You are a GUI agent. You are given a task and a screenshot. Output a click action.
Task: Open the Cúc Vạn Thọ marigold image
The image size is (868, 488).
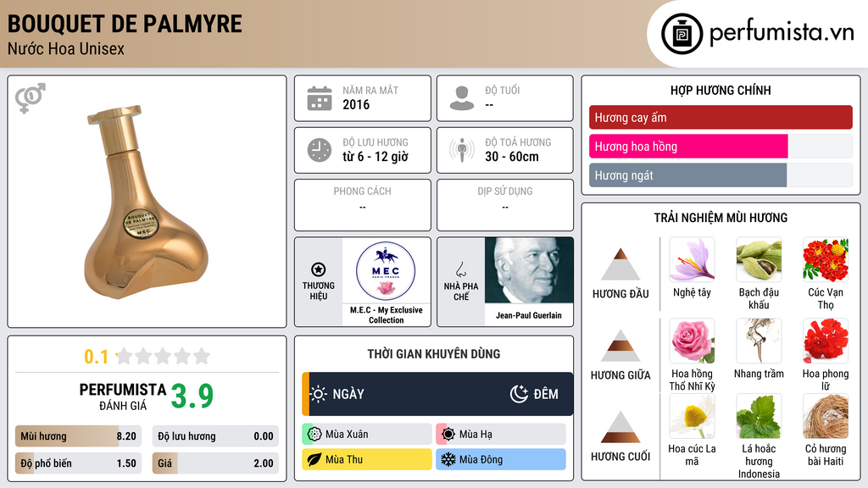click(826, 259)
